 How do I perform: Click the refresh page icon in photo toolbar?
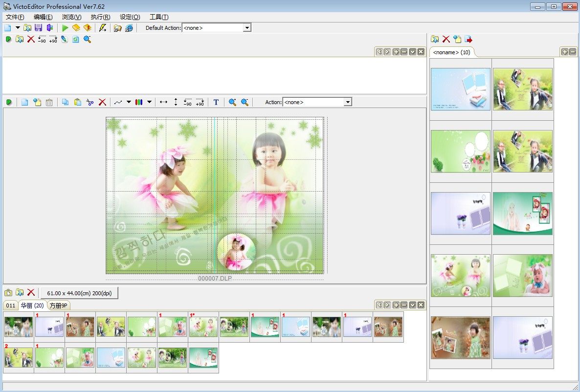pos(76,39)
